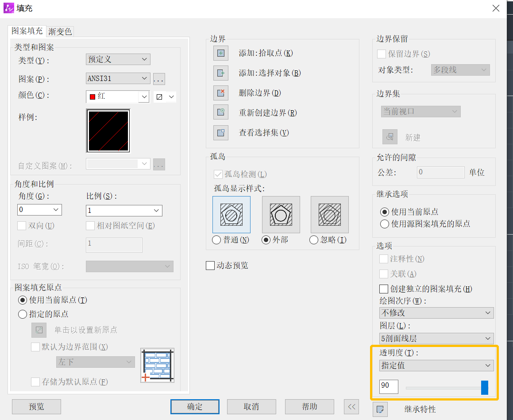Click the 帮助 button
This screenshot has width=513, height=420.
(309, 407)
